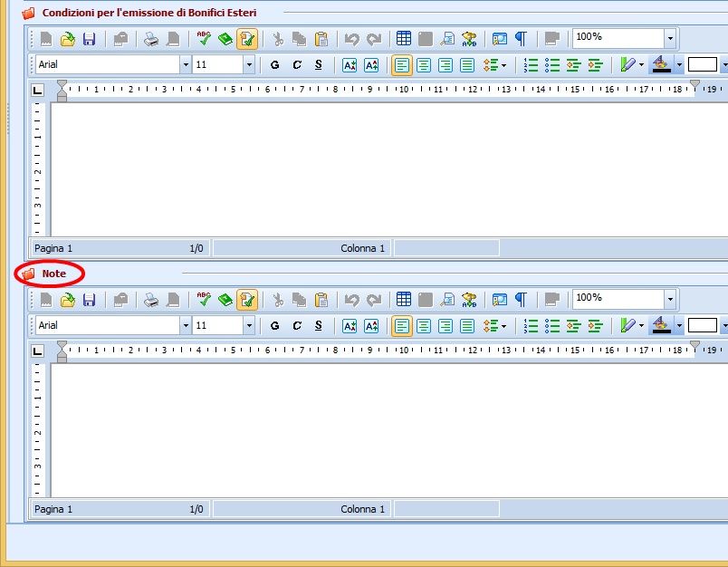This screenshot has width=728, height=567.
Task: Select the Note section header
Action: pos(53,274)
